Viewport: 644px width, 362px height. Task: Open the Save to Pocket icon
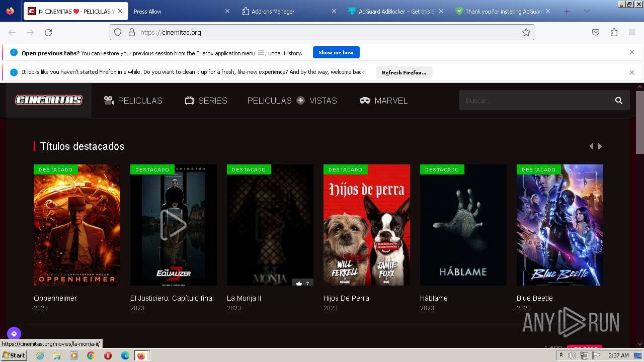(x=596, y=32)
